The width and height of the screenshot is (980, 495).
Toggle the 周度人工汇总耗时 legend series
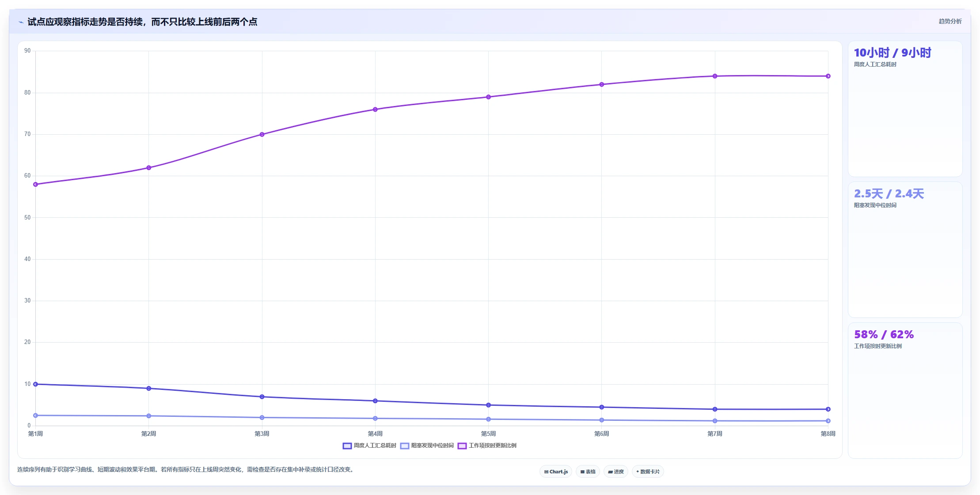[x=369, y=446]
